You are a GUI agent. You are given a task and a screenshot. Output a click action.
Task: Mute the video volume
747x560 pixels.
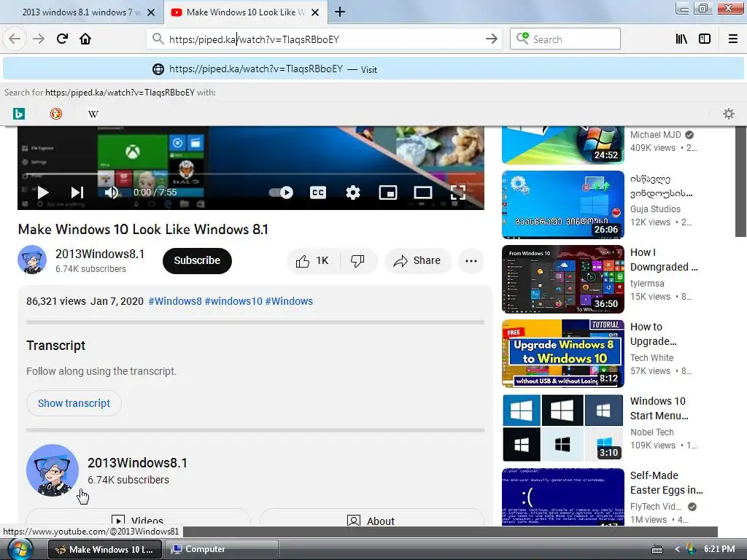coord(112,192)
